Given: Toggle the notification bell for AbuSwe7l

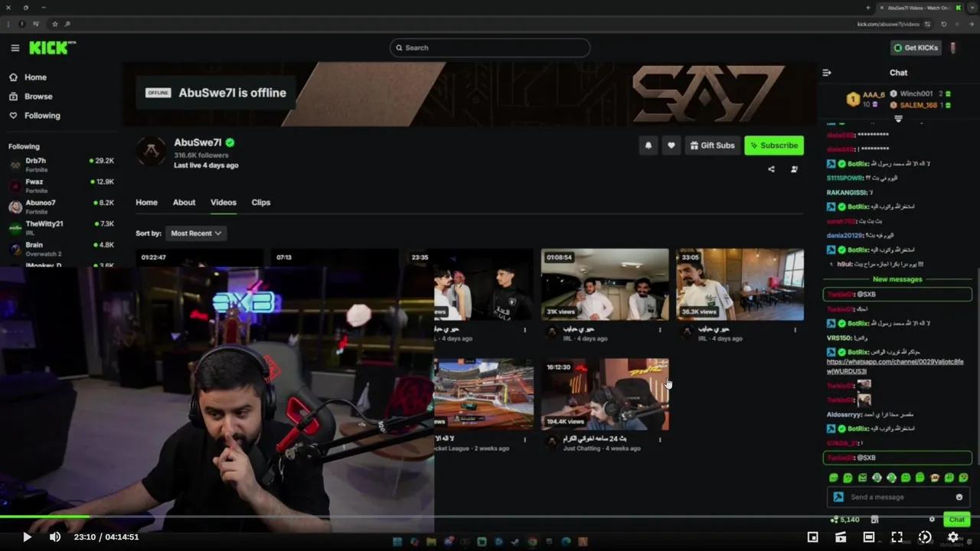Looking at the screenshot, I should coord(648,145).
